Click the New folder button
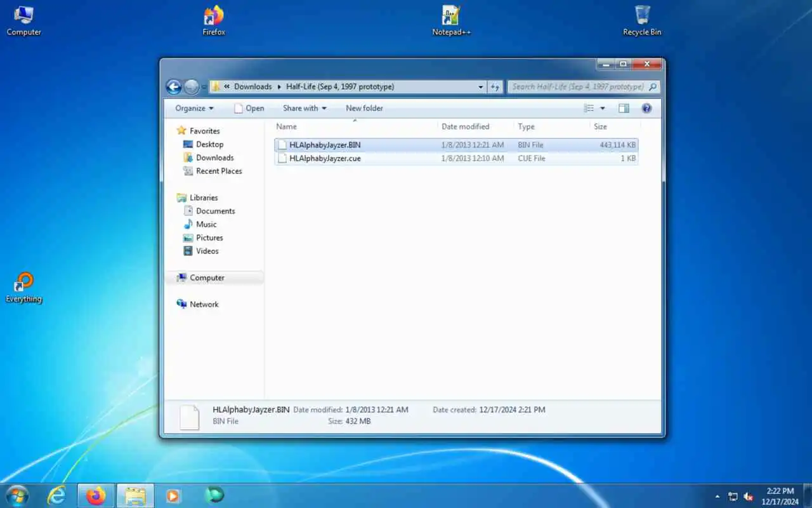812x508 pixels. tap(364, 108)
